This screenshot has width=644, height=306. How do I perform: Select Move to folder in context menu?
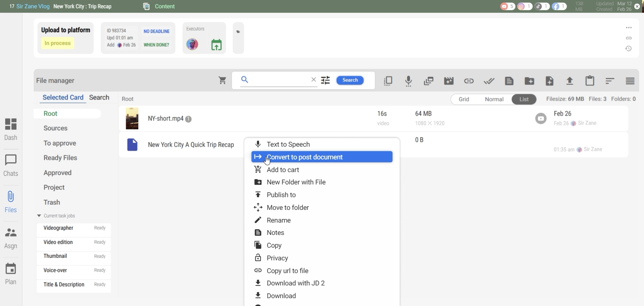pos(288,208)
